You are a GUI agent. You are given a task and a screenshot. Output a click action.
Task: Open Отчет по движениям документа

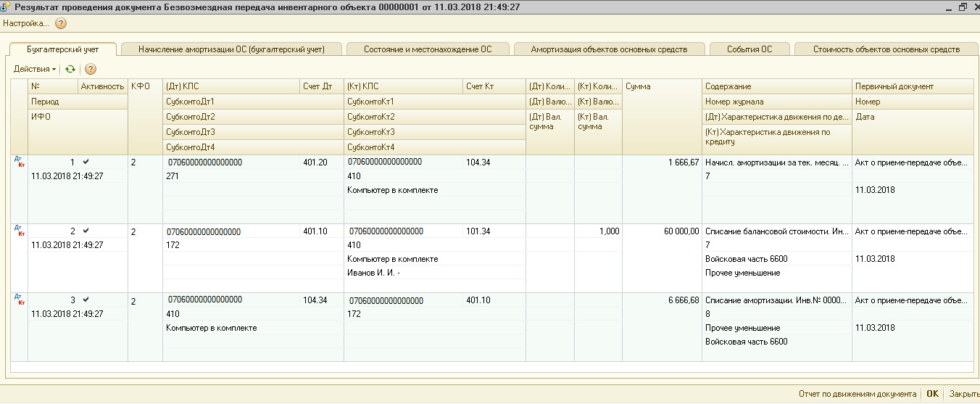pyautogui.click(x=857, y=394)
